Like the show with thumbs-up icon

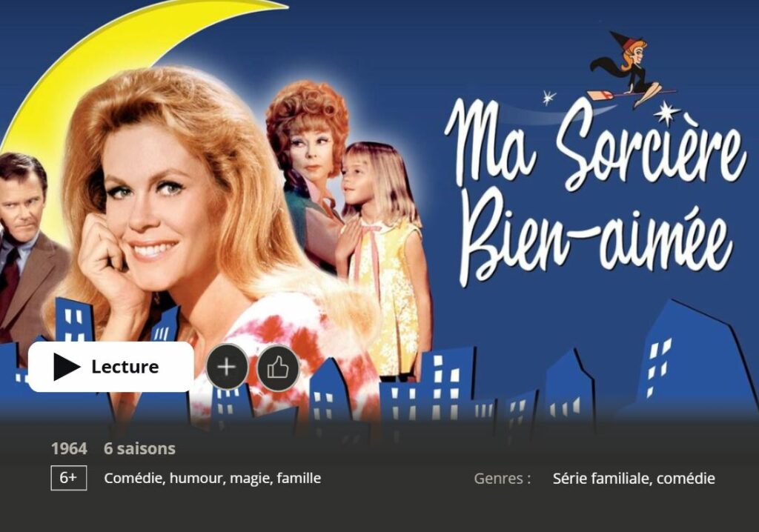278,368
